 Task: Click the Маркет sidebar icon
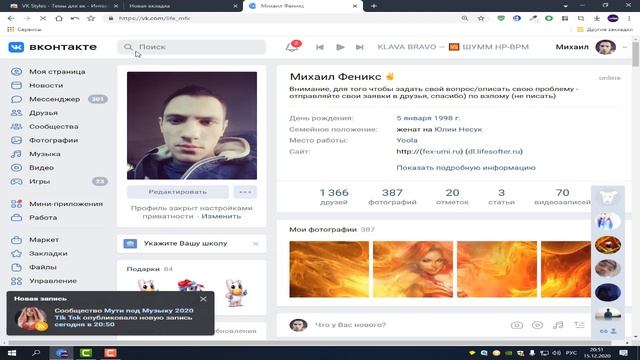(x=16, y=240)
